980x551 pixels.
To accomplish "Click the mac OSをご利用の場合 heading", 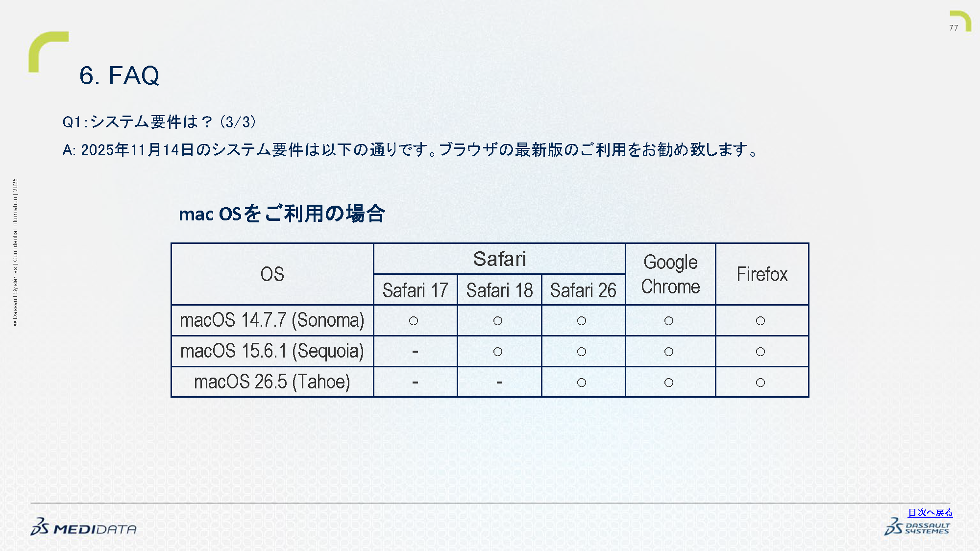I will click(282, 214).
